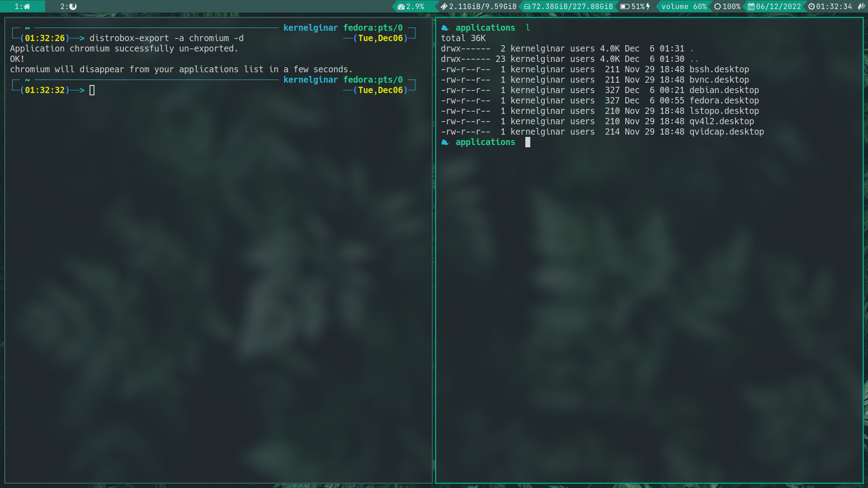Click qvidcap.desktop entry in listing

point(726,132)
